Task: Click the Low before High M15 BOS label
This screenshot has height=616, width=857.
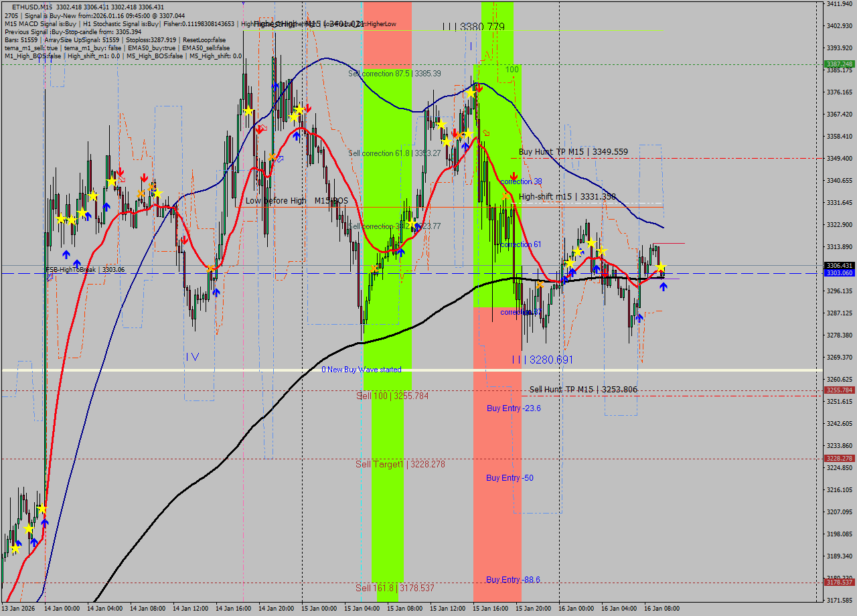Action: point(297,201)
